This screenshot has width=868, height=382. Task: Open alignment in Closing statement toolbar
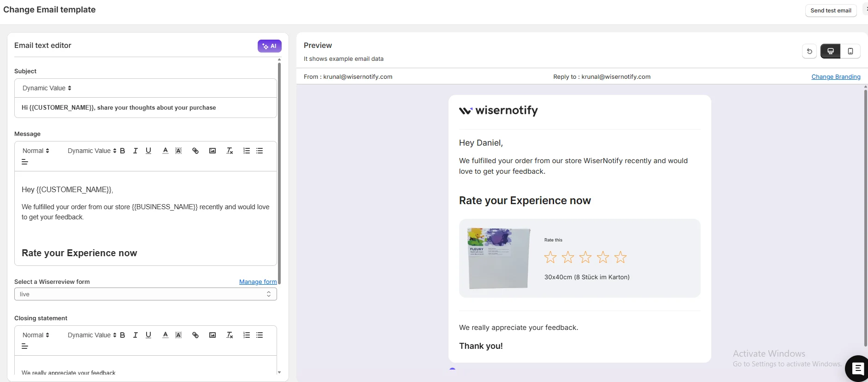click(x=25, y=346)
